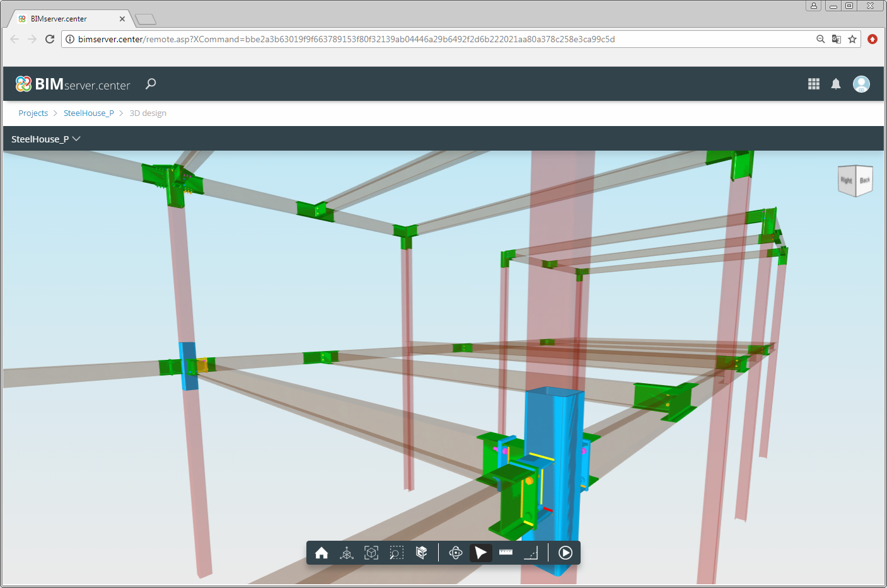Click the translate page icon
The height and width of the screenshot is (588, 887).
pos(837,39)
